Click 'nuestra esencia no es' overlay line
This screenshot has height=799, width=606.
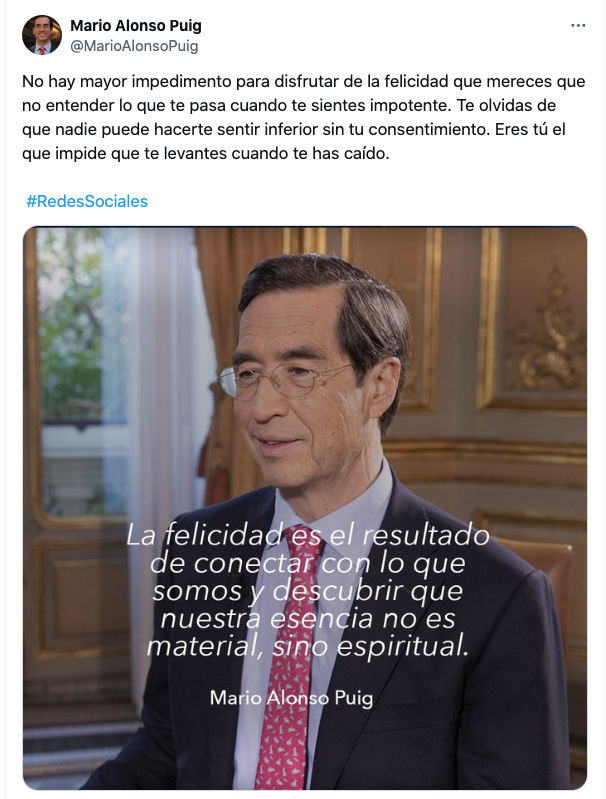pos(308,619)
